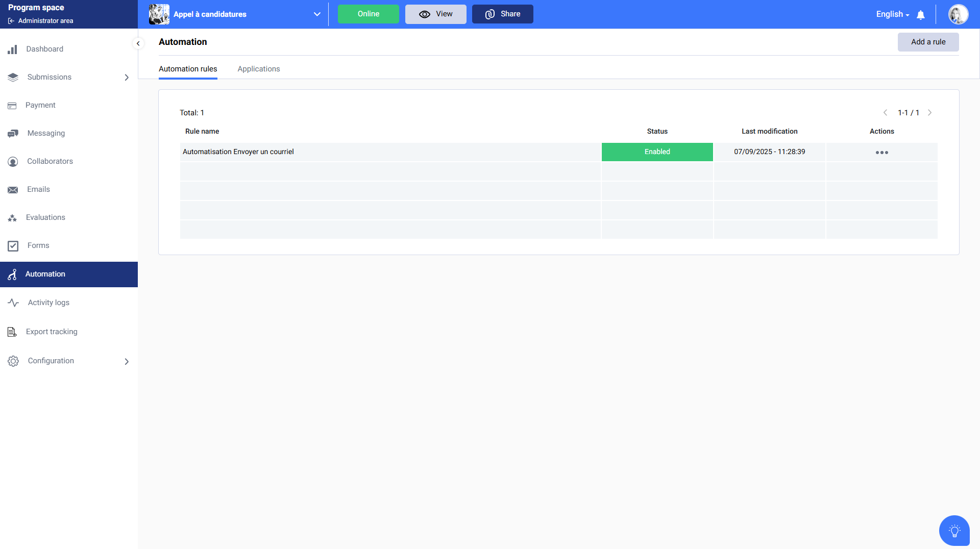This screenshot has width=980, height=551.
Task: Click the 07/09/2025 - 11:28:39 modification date
Action: 770,152
